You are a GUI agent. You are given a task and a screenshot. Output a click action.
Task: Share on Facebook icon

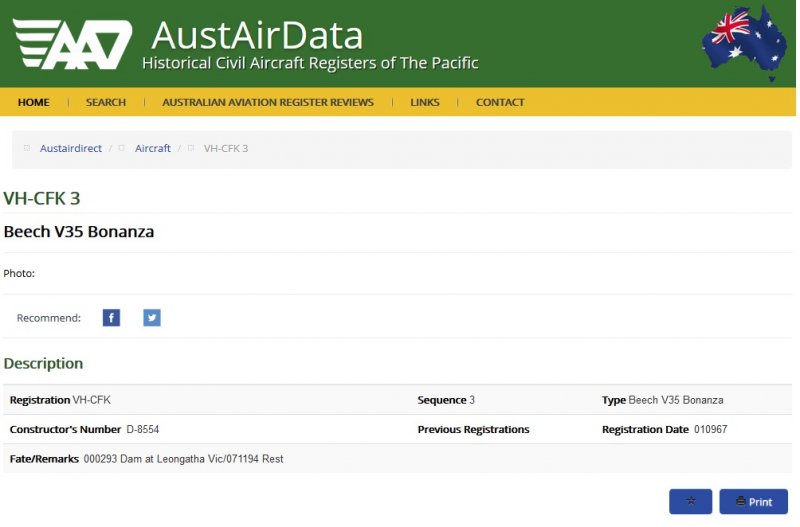point(111,318)
